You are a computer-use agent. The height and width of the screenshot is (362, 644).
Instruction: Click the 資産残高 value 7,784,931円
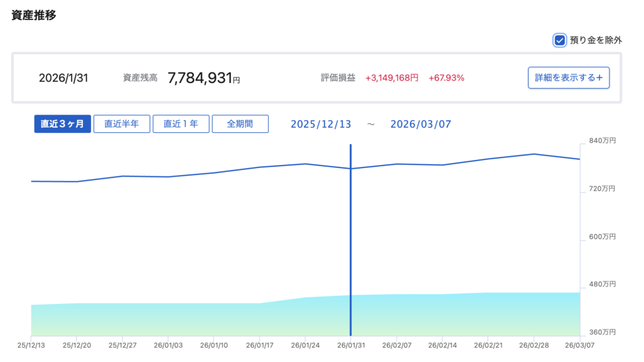204,78
